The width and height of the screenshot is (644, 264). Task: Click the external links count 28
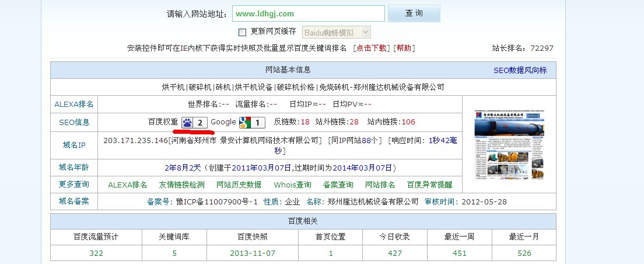point(354,122)
